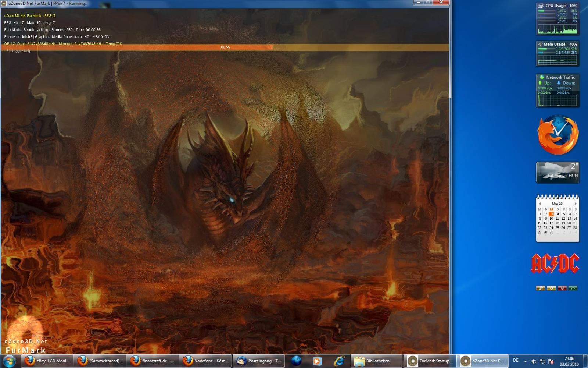Switch to the Sammelthread Firefox taskbar window
This screenshot has width=588, height=368.
(x=100, y=361)
